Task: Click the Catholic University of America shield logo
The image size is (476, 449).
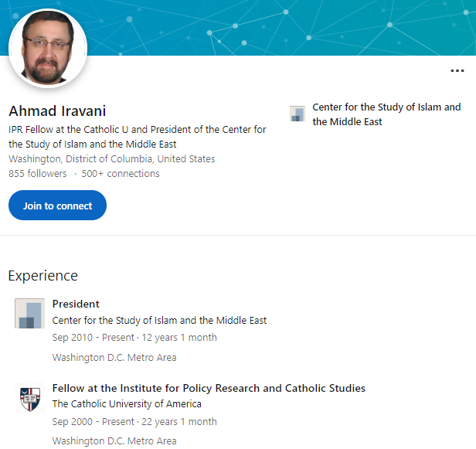Action: pyautogui.click(x=29, y=398)
